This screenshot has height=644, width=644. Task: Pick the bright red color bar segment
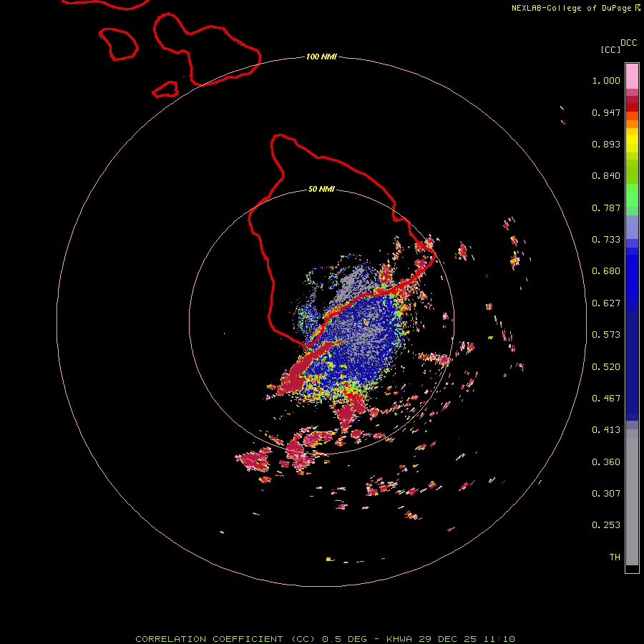coord(632,107)
